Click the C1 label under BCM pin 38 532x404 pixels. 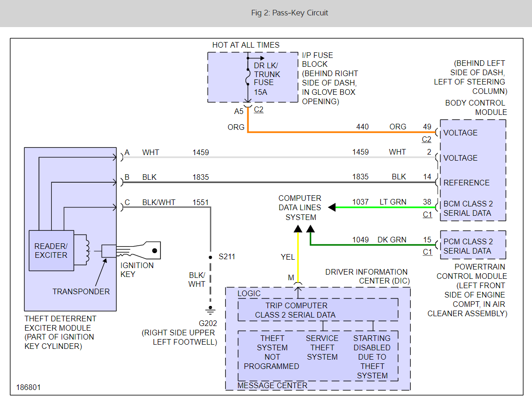click(x=427, y=215)
